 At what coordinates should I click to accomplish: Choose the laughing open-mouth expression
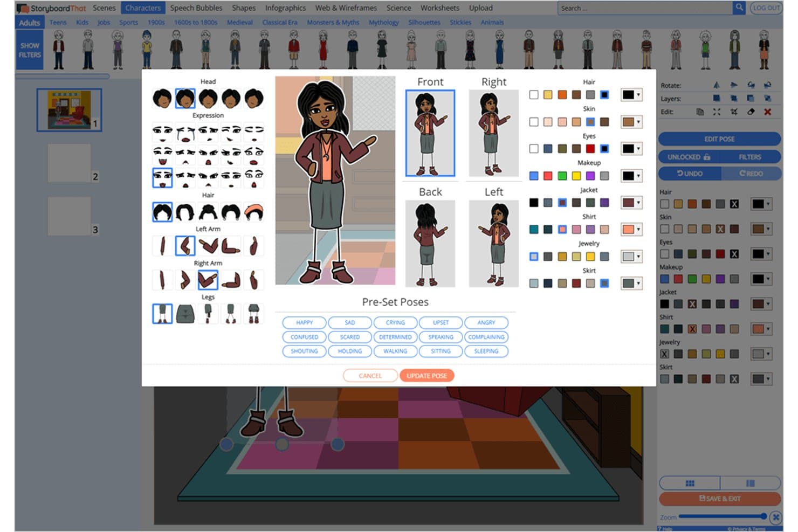pos(162,155)
